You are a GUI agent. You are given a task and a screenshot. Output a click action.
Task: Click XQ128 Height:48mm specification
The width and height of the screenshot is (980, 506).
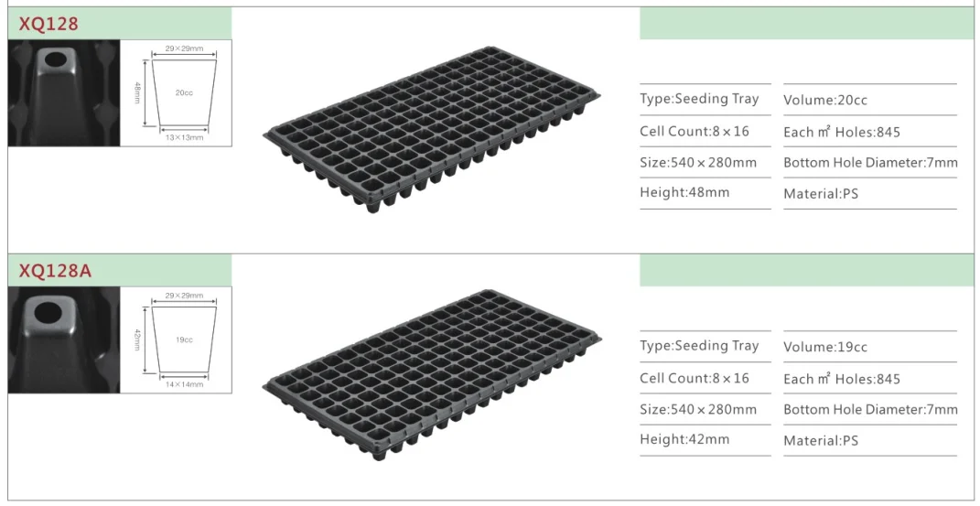tap(705, 192)
